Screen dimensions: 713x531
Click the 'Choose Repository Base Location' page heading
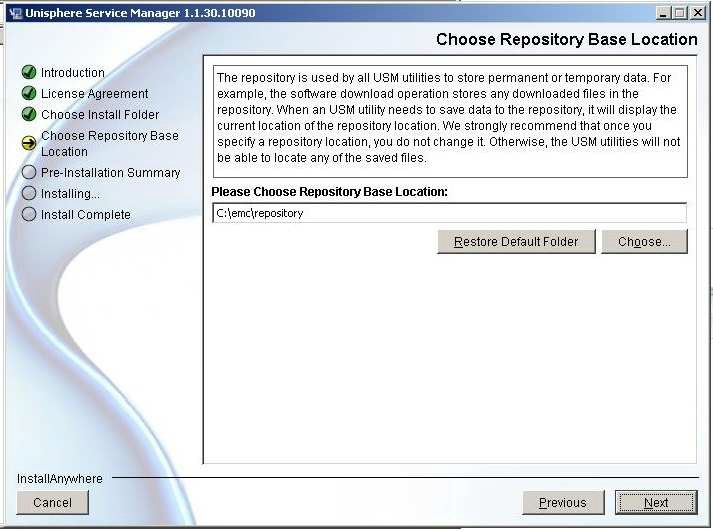567,39
